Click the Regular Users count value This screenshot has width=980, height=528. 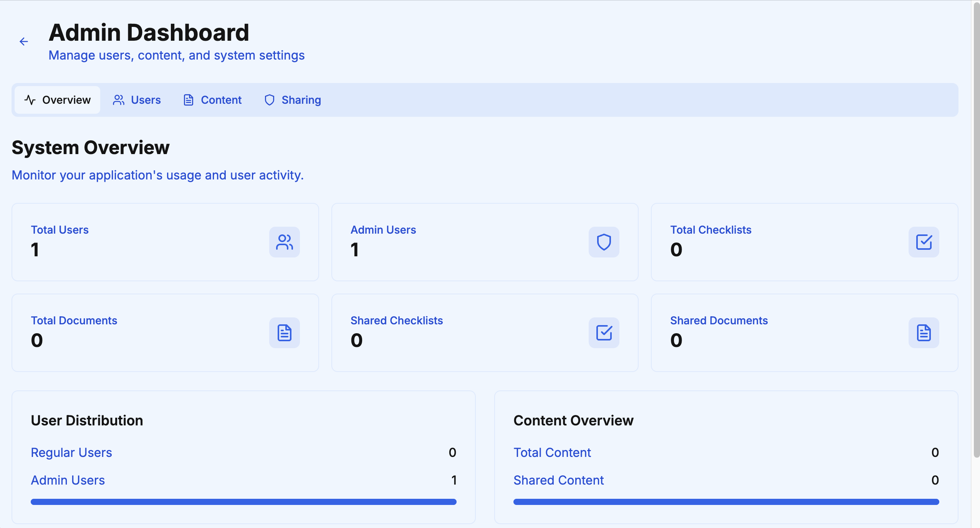pyautogui.click(x=453, y=453)
